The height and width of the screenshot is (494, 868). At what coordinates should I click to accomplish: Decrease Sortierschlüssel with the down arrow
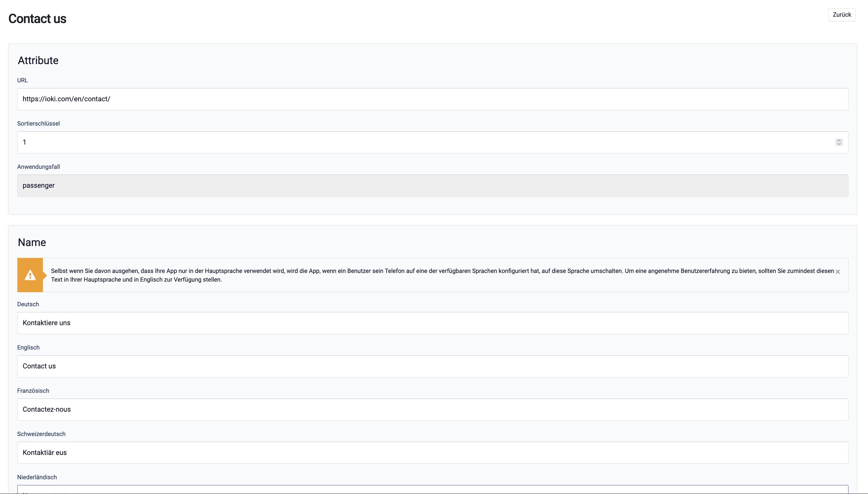(x=839, y=144)
